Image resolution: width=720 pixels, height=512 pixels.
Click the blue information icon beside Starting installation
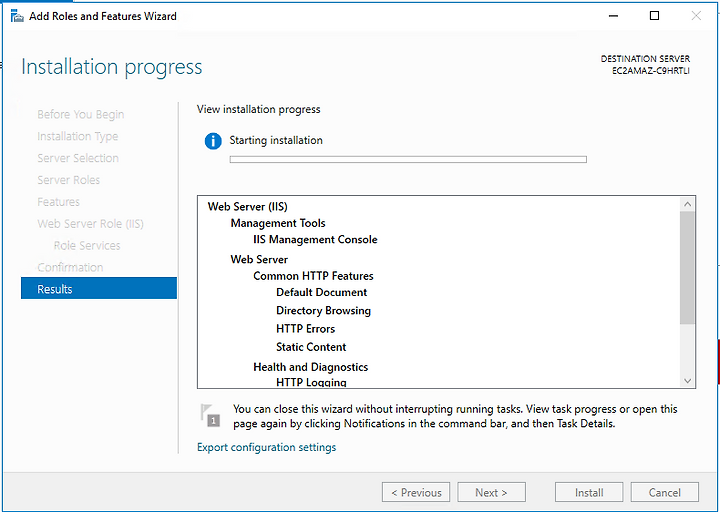pyautogui.click(x=213, y=141)
